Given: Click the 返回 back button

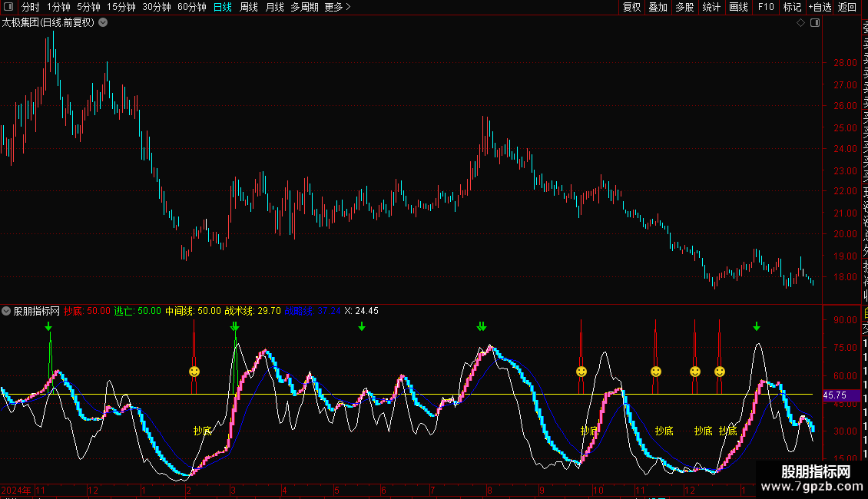Looking at the screenshot, I should 847,7.
